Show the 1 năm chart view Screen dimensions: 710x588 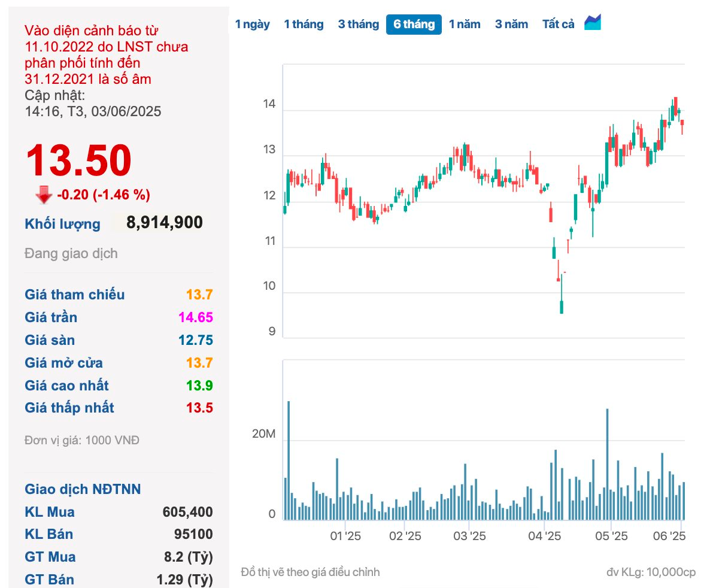point(465,25)
